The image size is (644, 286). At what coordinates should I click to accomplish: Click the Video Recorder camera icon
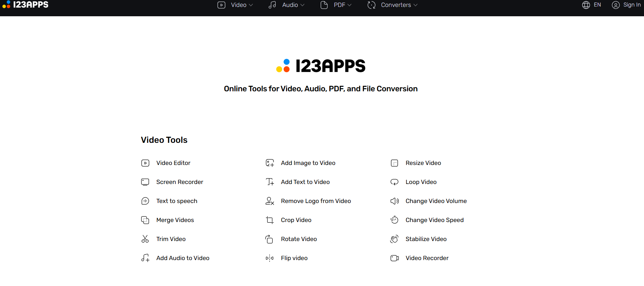point(395,258)
